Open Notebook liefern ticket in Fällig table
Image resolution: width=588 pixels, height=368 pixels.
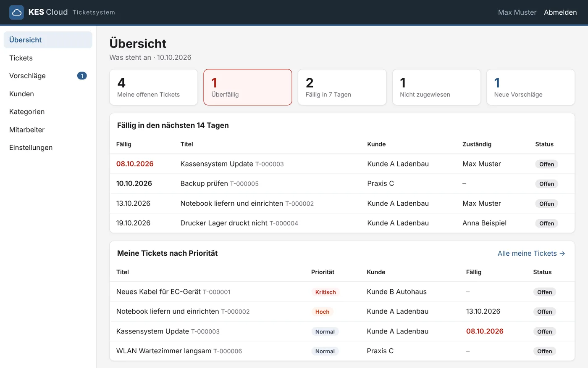232,204
